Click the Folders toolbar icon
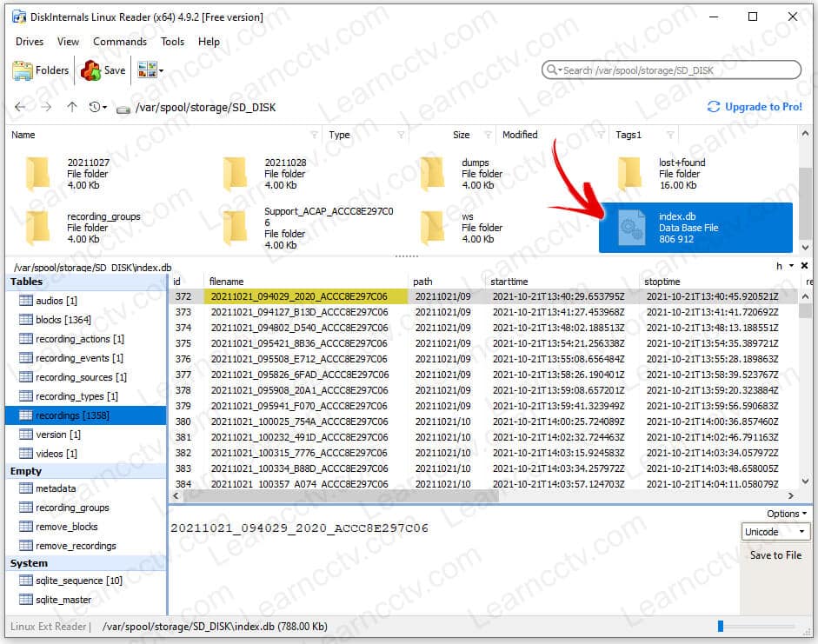Viewport: 818px width, 644px height. coord(41,70)
